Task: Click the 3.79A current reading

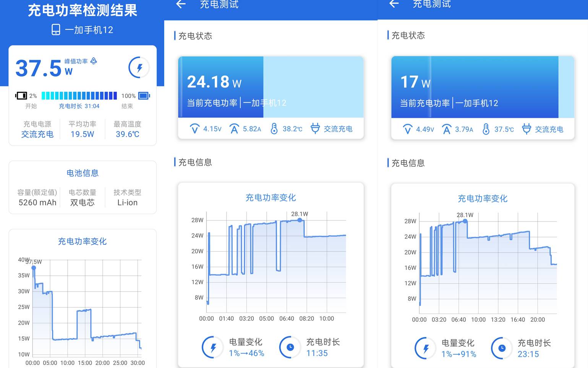Action: (x=464, y=129)
